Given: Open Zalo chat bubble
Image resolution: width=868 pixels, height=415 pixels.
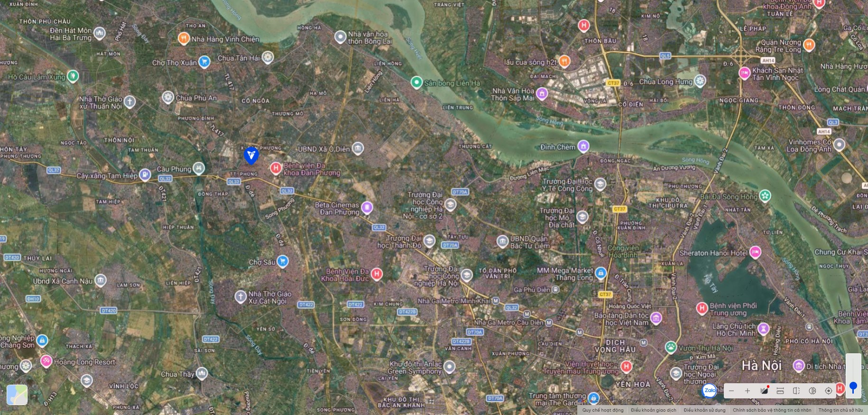Looking at the screenshot, I should click(x=710, y=390).
